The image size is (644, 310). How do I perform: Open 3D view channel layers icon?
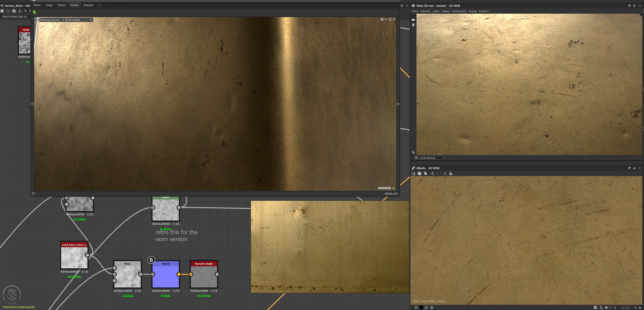coord(416,158)
